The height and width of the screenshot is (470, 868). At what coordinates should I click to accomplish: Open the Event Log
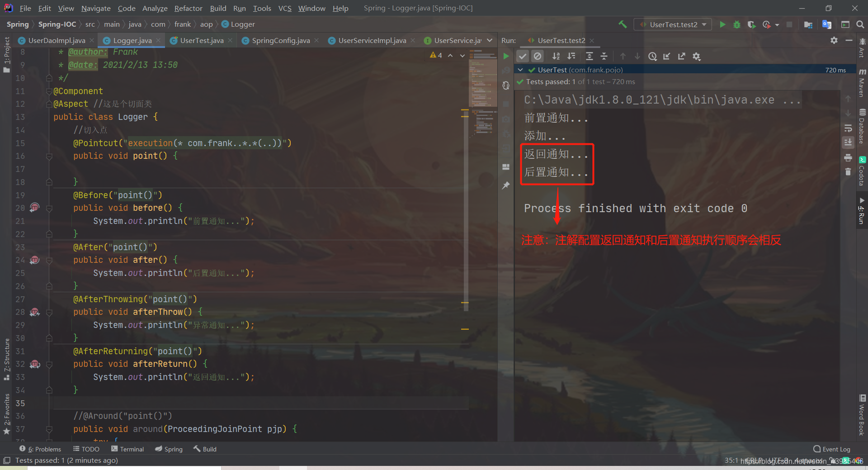pyautogui.click(x=832, y=449)
